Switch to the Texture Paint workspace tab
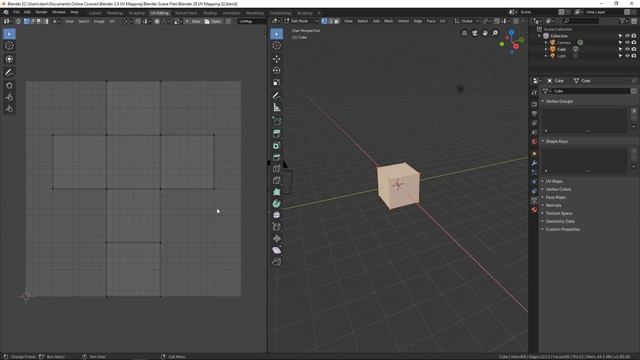Screen dimensions: 640x360 pos(186,13)
